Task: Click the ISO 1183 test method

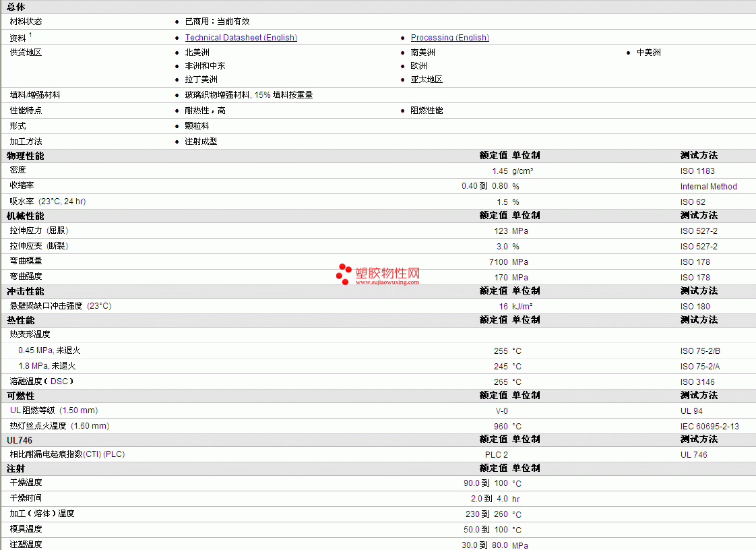Action: click(697, 171)
